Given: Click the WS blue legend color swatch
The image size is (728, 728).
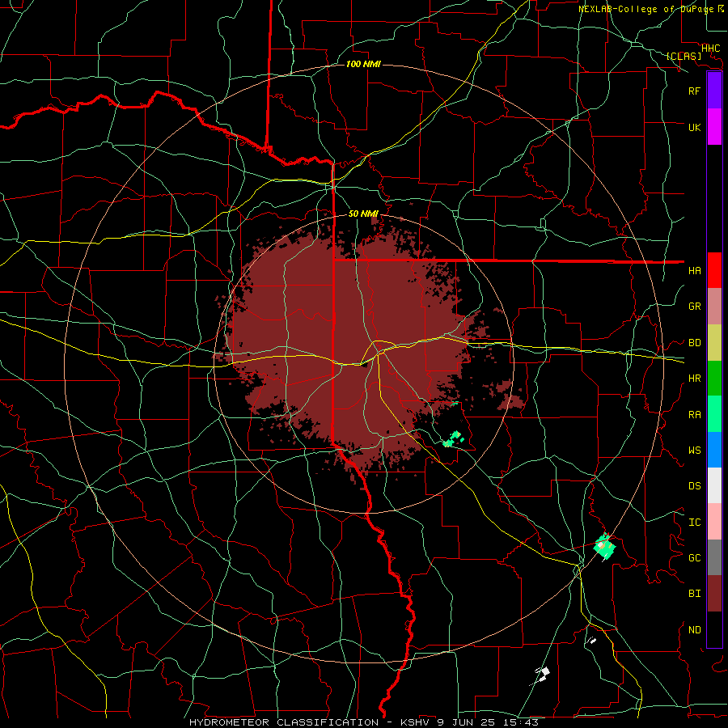Looking at the screenshot, I should click(714, 450).
